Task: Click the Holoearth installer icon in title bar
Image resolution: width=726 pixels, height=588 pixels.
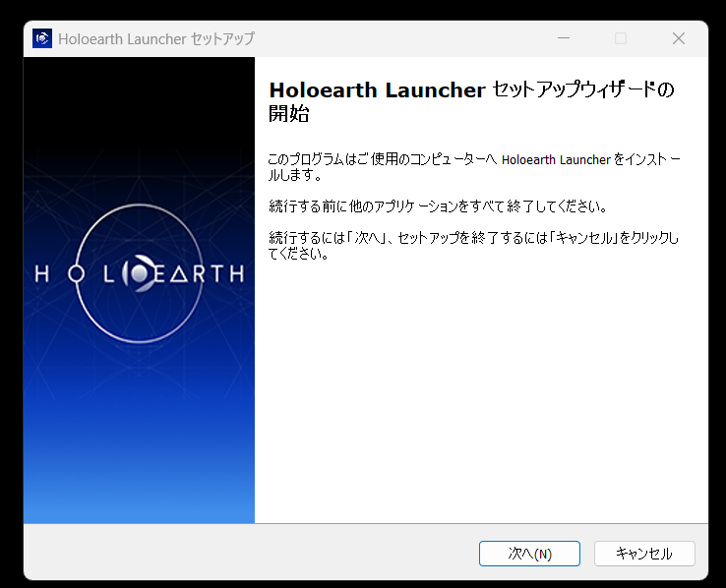Action: (42, 38)
